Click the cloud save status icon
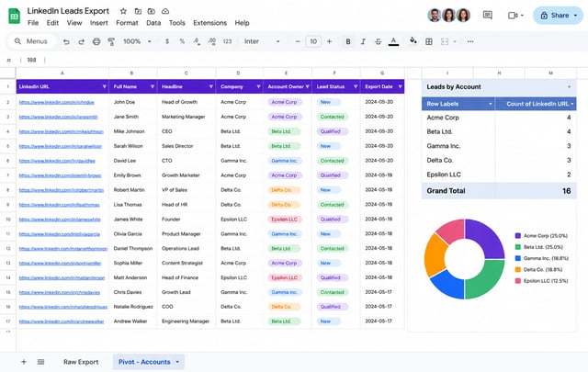This screenshot has height=372, width=588. (165, 11)
